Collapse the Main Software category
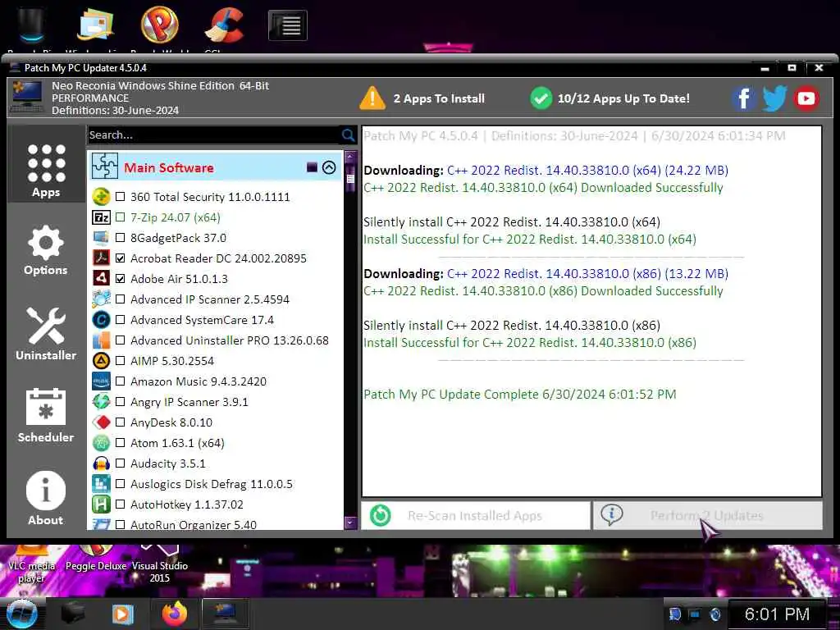 tap(329, 167)
